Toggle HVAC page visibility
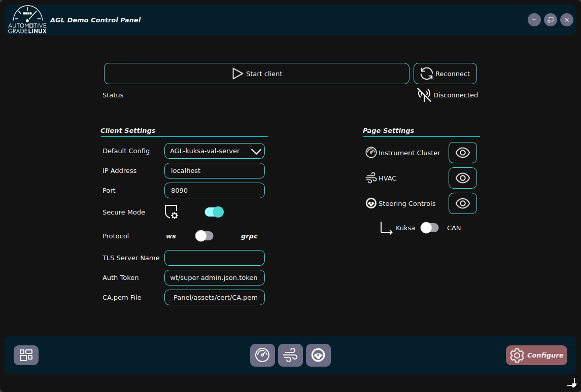This screenshot has width=581, height=392. coord(462,178)
